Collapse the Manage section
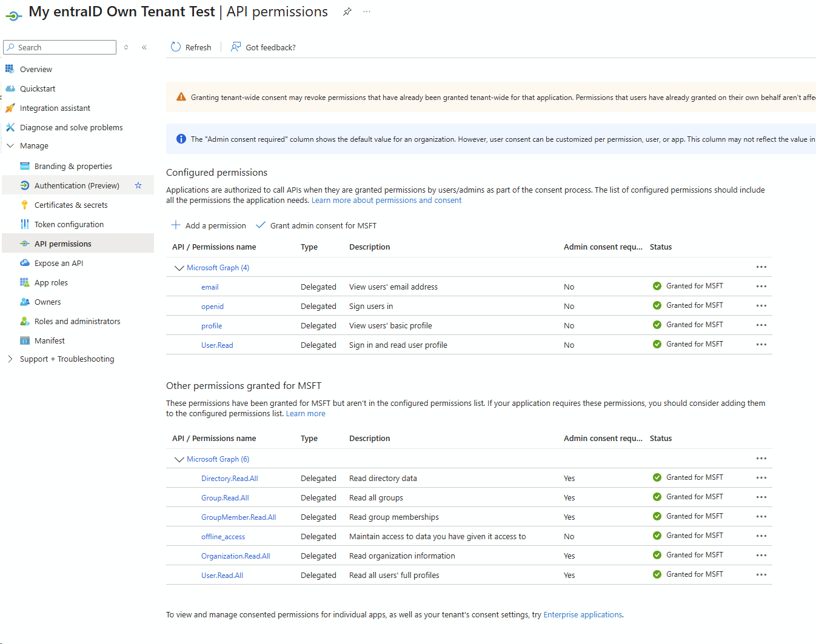 10,146
